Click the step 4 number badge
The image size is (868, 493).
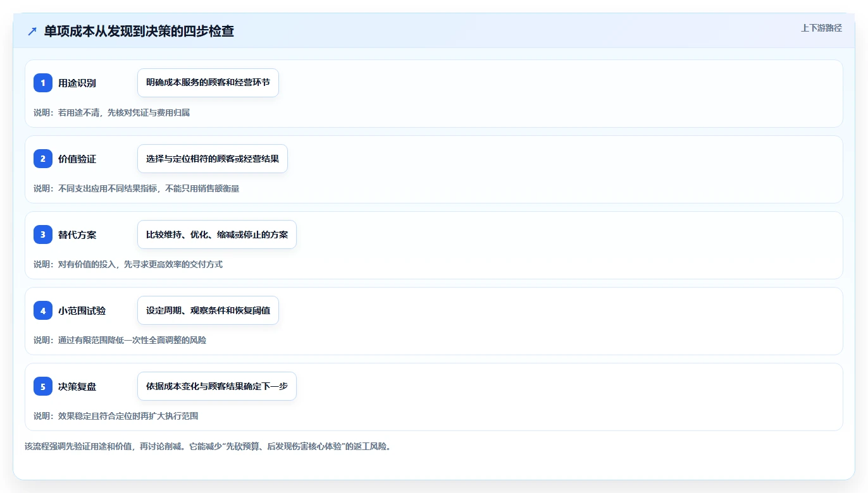point(43,310)
